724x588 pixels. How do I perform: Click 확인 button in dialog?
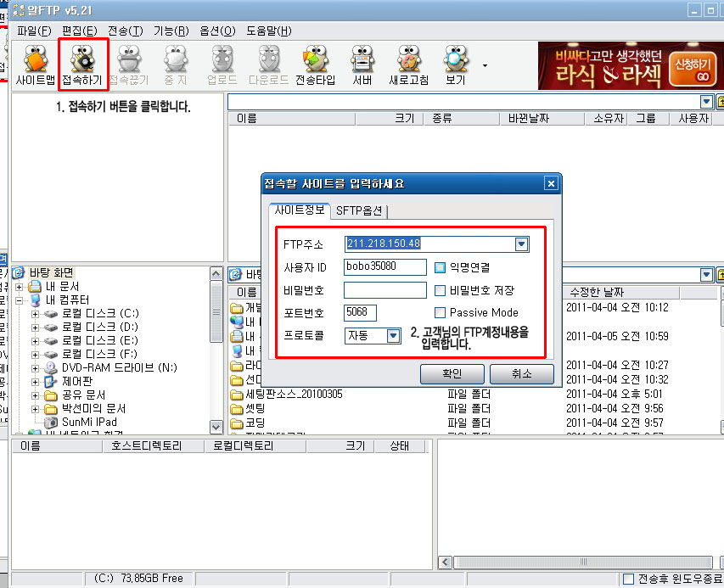point(452,374)
